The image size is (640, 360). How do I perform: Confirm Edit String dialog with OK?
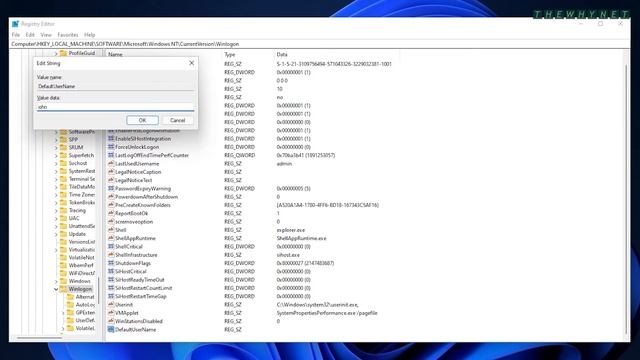142,120
